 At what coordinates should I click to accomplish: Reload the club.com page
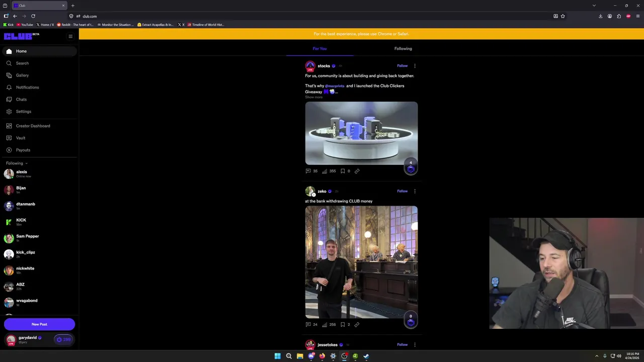pyautogui.click(x=33, y=16)
